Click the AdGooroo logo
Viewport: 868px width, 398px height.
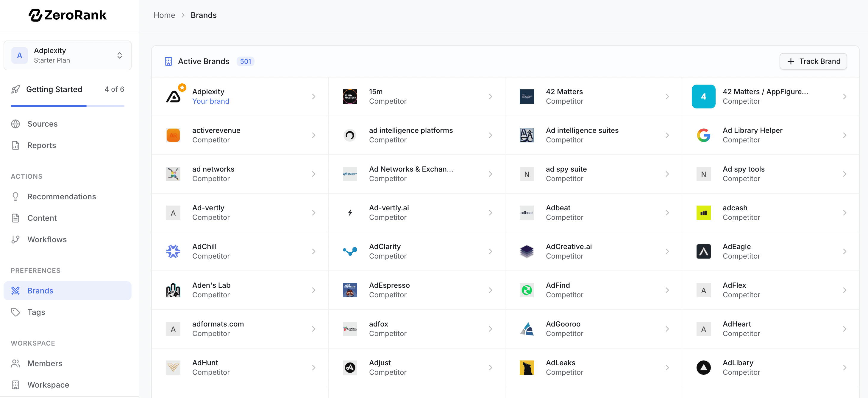pos(527,329)
